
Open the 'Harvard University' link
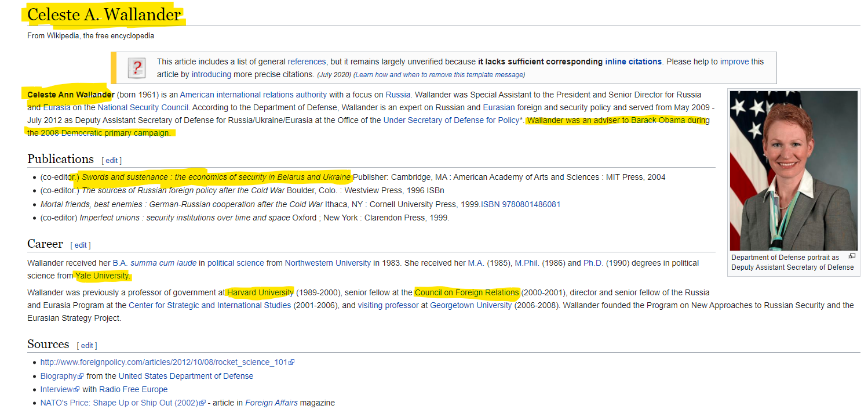260,292
